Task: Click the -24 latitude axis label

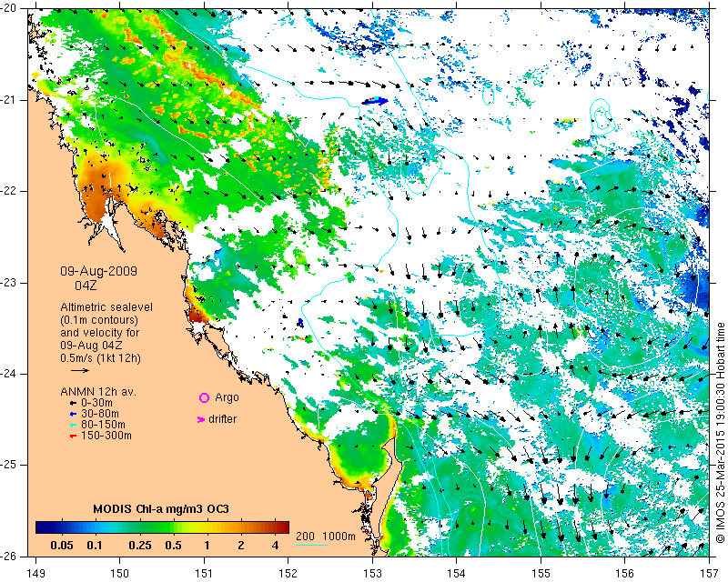Action: pos(9,374)
